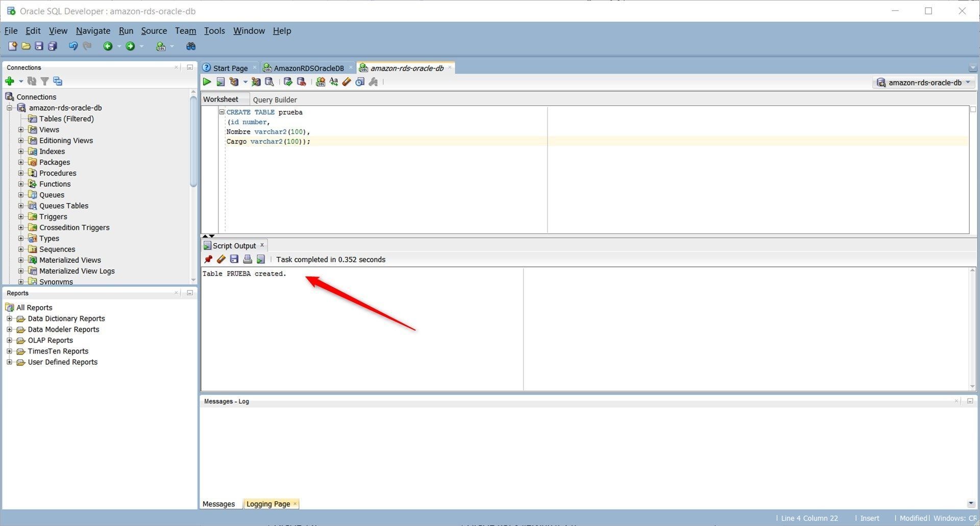
Task: Refresh connections in Connections panel
Action: point(32,81)
